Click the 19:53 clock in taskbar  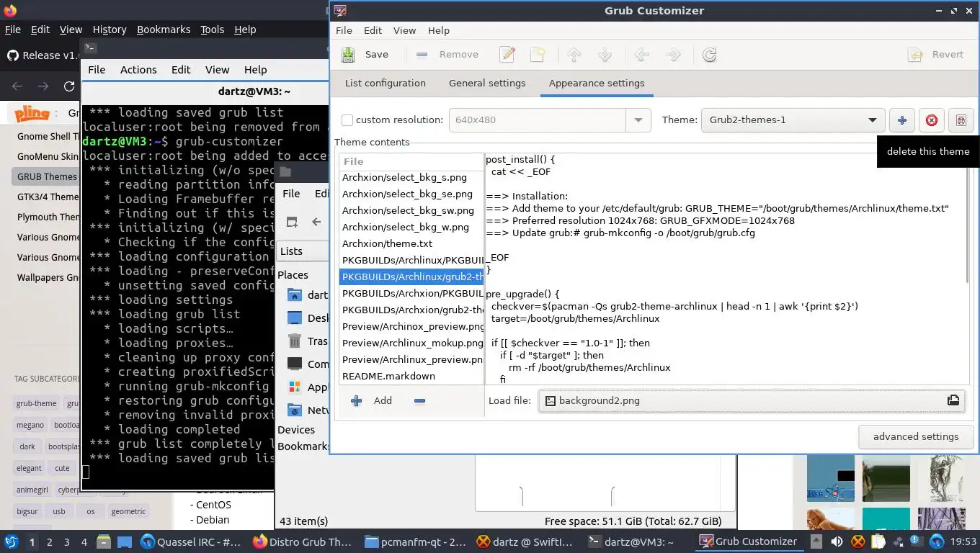963,541
